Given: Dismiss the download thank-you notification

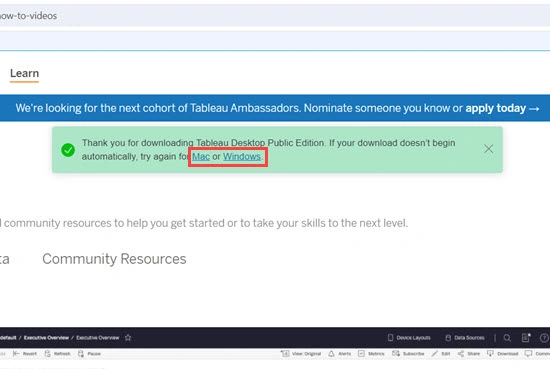Looking at the screenshot, I should (x=488, y=149).
